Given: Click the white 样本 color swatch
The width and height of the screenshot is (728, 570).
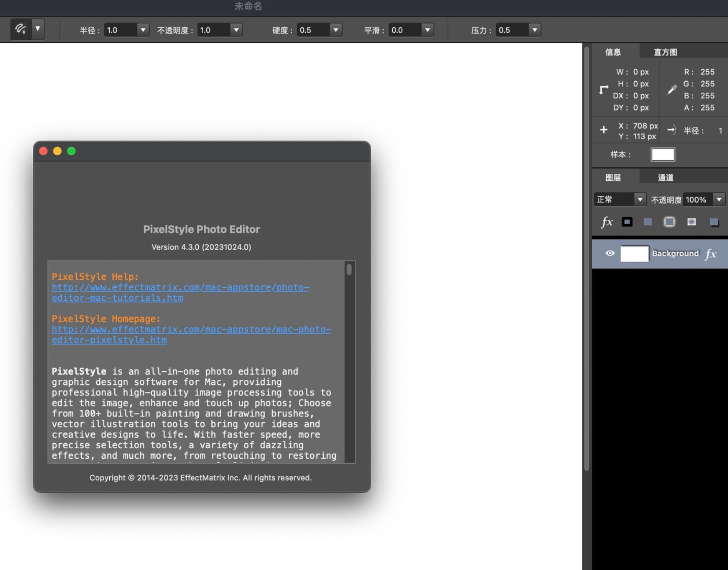Looking at the screenshot, I should pyautogui.click(x=663, y=154).
